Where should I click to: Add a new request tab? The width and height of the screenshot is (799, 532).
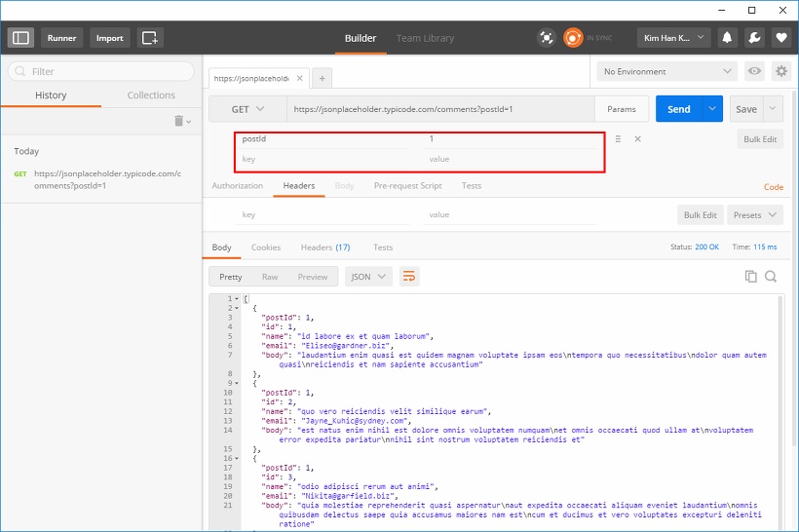click(323, 78)
